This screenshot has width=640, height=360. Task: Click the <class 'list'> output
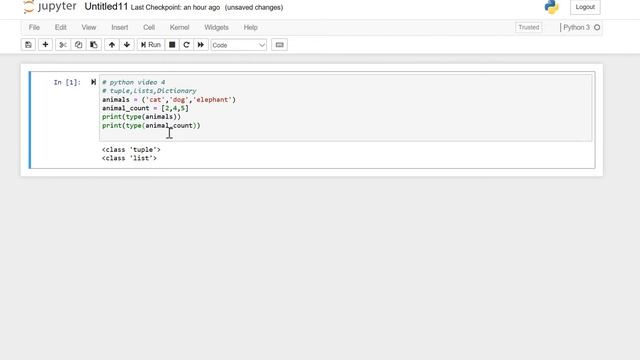point(129,158)
